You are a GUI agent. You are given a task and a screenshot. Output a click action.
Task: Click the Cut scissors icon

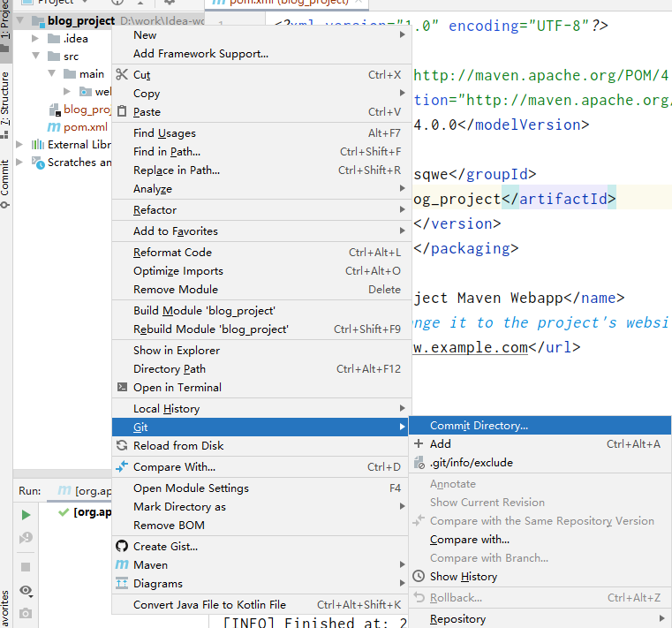point(122,74)
